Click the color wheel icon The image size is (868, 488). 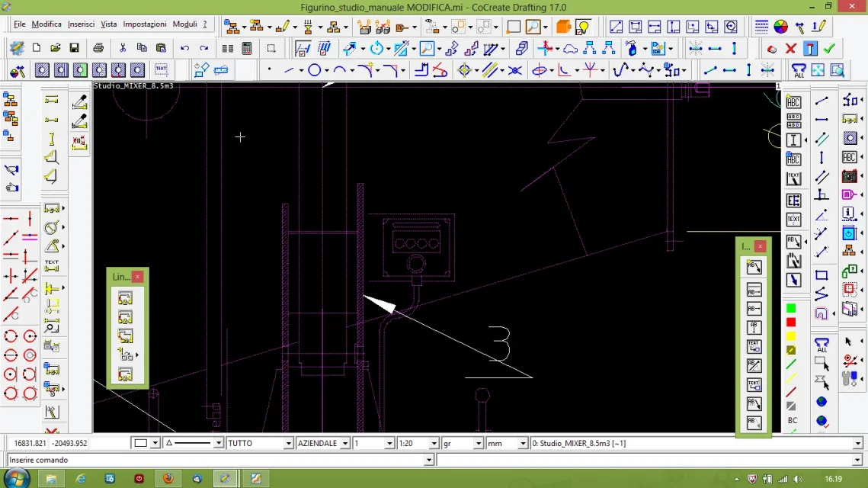tap(780, 27)
